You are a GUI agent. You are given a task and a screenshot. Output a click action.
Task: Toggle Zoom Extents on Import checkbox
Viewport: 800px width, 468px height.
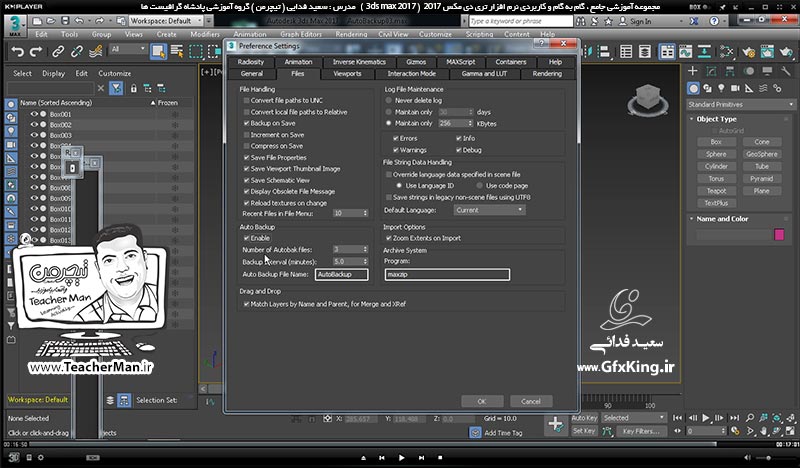[x=389, y=238]
